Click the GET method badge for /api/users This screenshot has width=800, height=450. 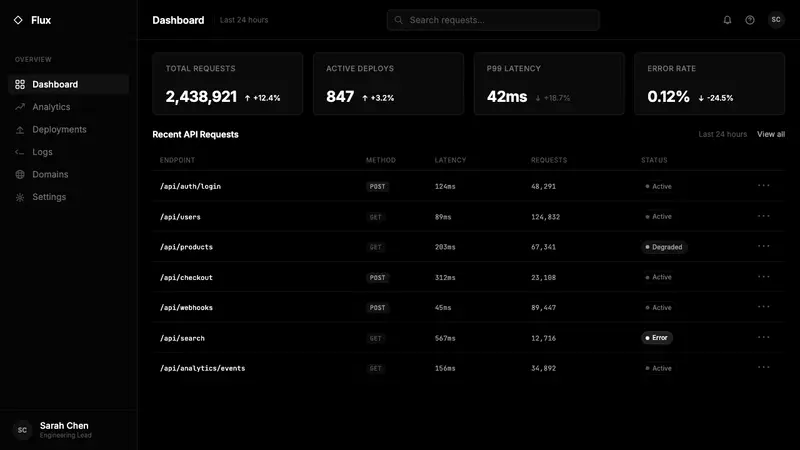[376, 217]
